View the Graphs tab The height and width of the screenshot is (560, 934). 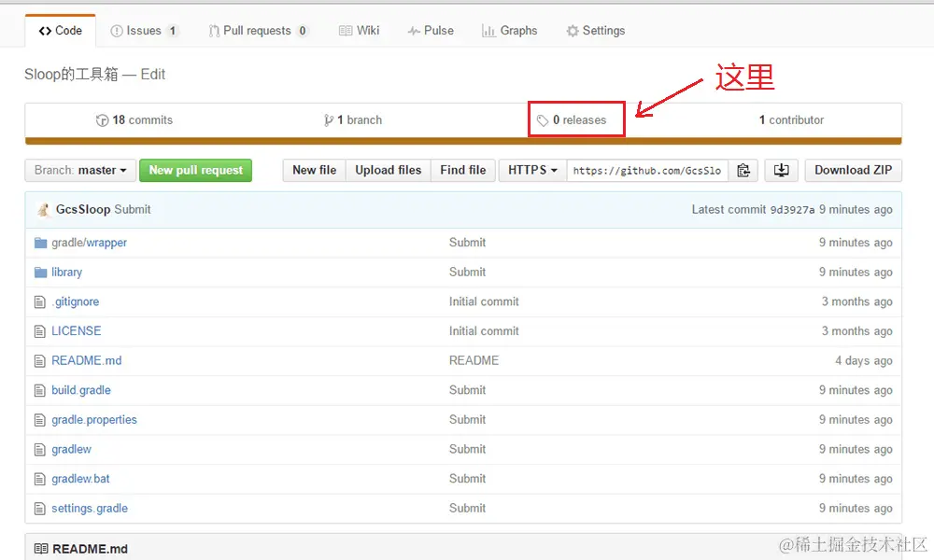pos(509,31)
